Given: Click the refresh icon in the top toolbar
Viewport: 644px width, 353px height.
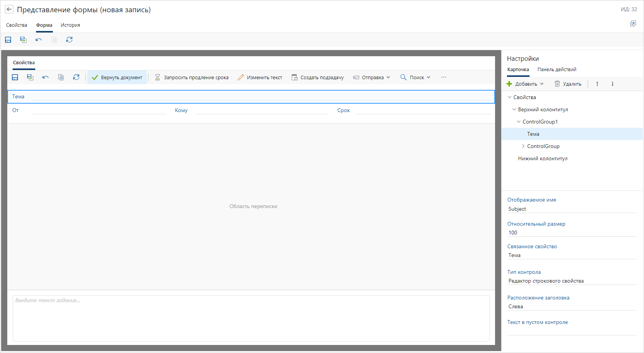Looking at the screenshot, I should [x=69, y=40].
